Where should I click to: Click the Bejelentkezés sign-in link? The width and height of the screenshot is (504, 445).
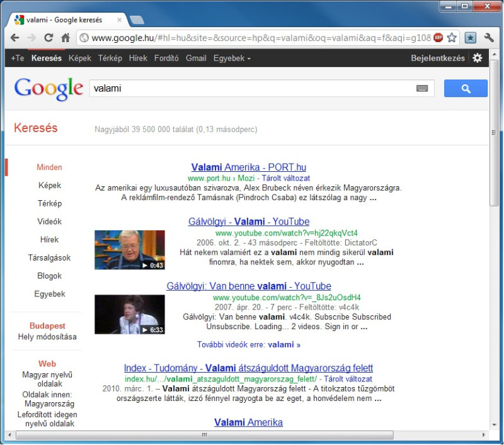click(438, 58)
